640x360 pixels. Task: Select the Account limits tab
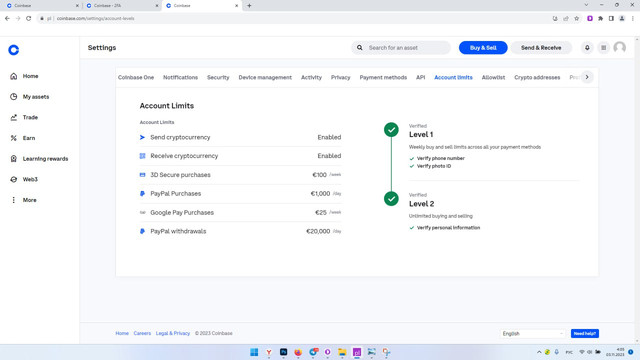pos(453,78)
